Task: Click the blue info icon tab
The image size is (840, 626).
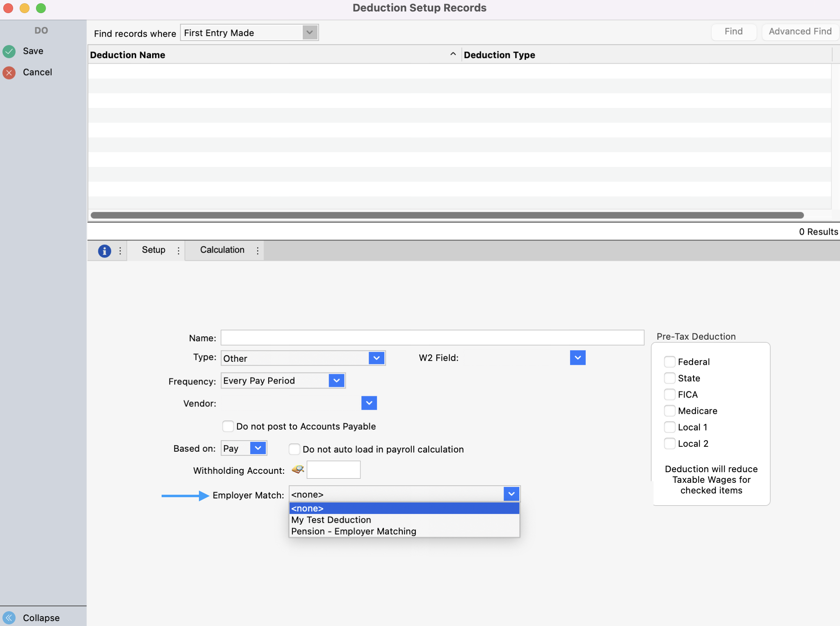Action: tap(104, 251)
